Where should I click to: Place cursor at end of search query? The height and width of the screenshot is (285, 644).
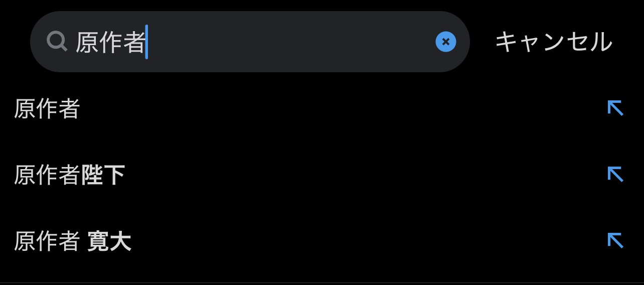click(x=147, y=42)
